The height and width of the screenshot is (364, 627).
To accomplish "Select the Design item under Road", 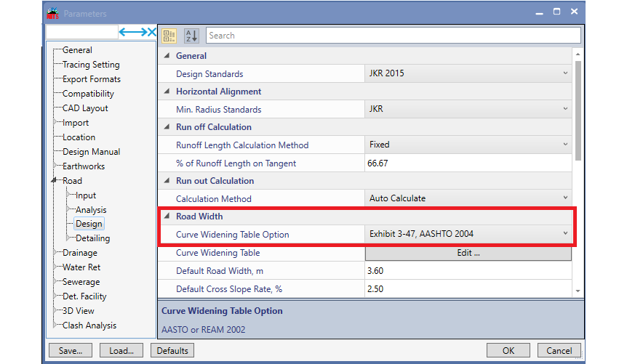I will [89, 224].
